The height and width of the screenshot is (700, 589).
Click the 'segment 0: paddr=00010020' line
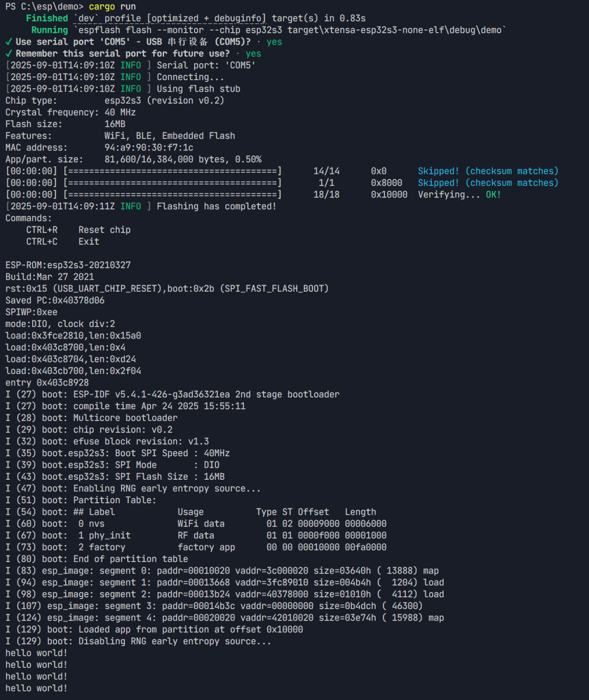[x=222, y=571]
